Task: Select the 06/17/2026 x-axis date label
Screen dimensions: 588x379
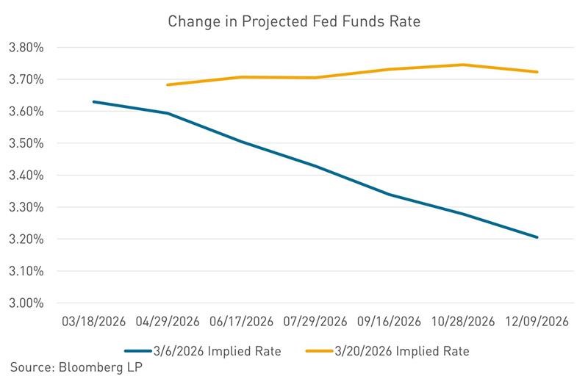Action: pos(242,322)
